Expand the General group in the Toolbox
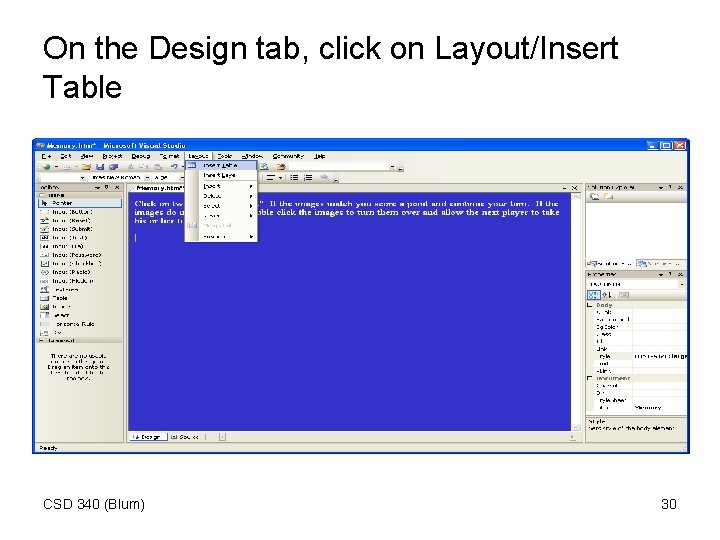Viewport: 720px width, 540px height. (42, 341)
